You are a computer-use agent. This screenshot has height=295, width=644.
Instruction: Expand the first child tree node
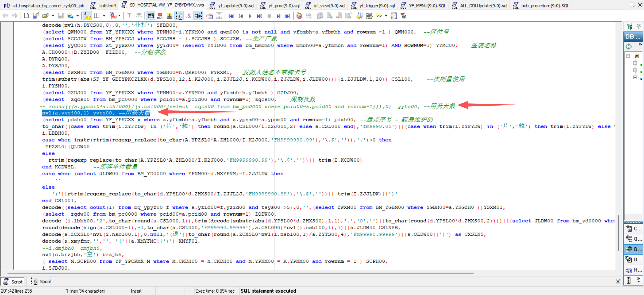pos(635,63)
